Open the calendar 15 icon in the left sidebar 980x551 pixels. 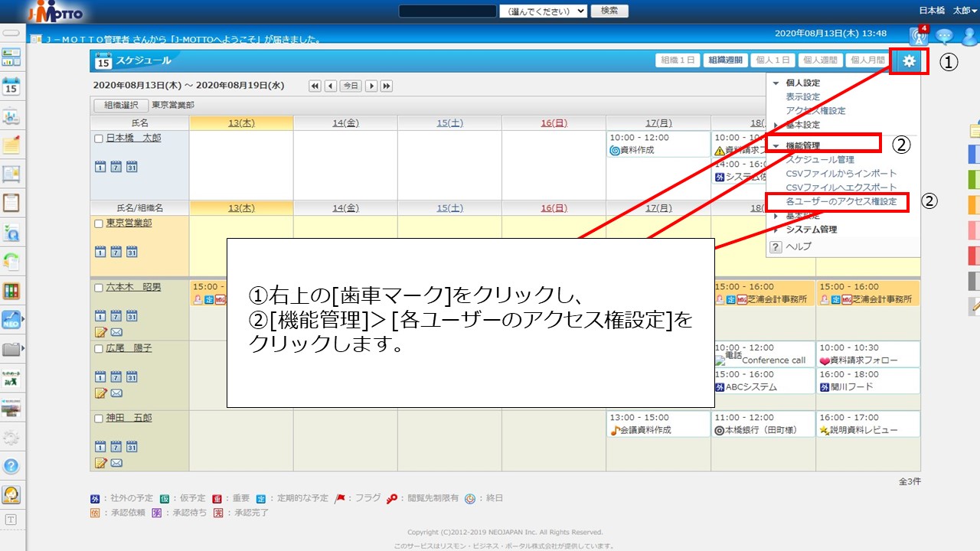11,86
